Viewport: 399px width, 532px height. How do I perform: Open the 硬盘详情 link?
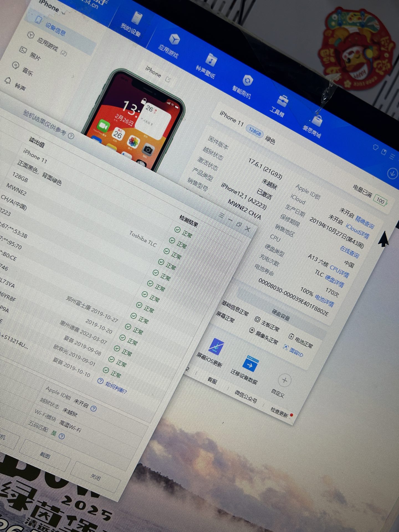[x=334, y=281]
